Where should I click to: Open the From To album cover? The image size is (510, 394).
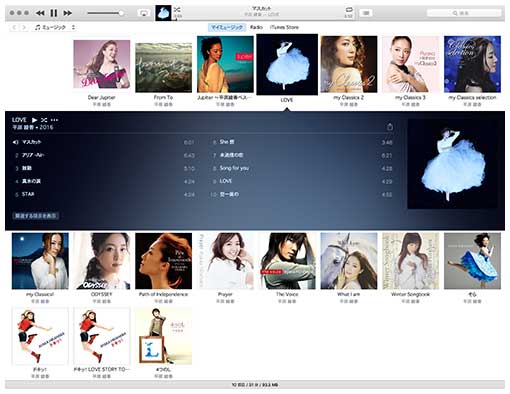[x=163, y=68]
